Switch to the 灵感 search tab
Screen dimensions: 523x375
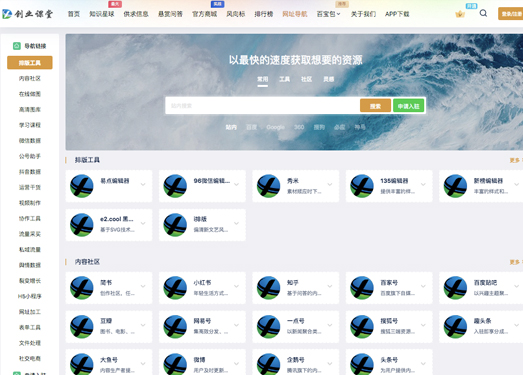pos(329,79)
